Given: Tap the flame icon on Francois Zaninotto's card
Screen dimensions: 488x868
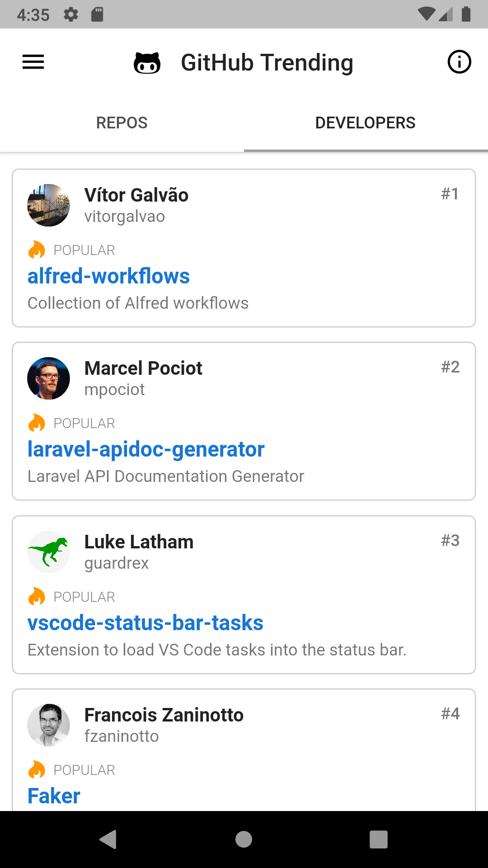Looking at the screenshot, I should (37, 769).
